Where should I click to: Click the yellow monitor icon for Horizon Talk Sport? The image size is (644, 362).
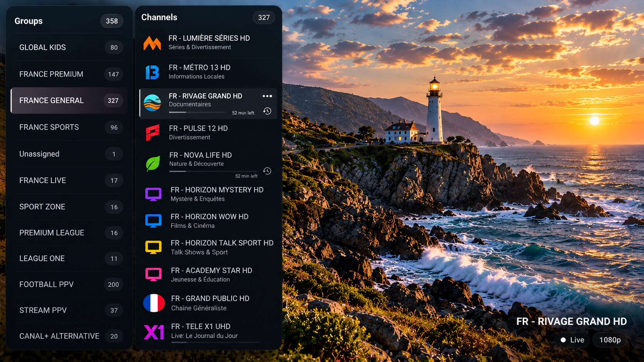coord(153,247)
